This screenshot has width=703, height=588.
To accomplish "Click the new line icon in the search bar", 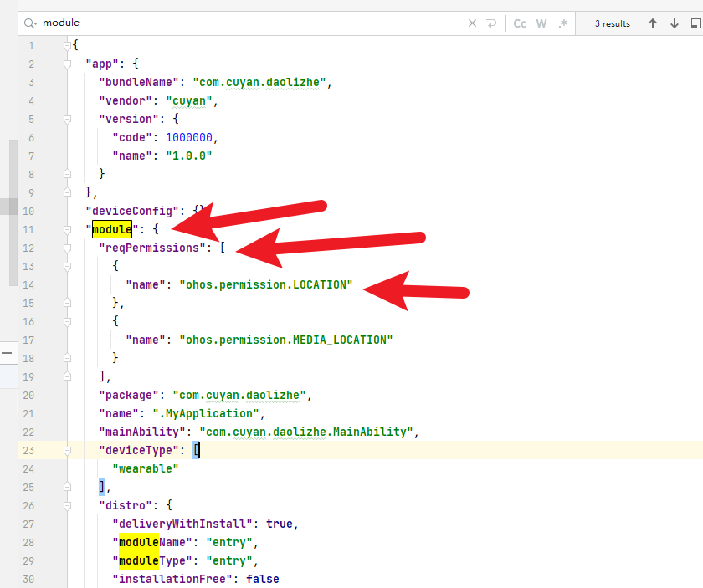I will tap(491, 23).
